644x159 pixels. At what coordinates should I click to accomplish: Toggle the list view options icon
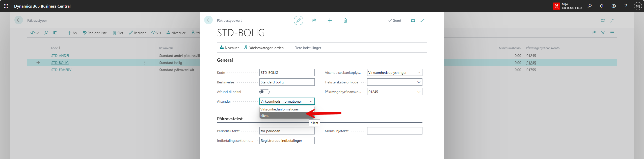612,33
